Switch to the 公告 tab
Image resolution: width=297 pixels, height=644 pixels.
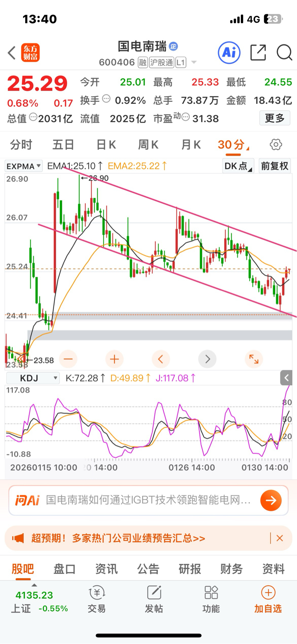pos(148,569)
